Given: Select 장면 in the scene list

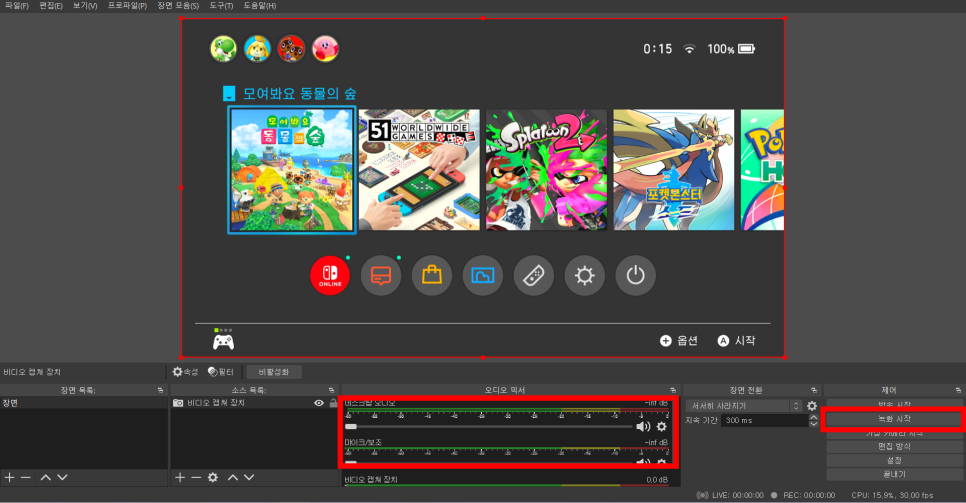Looking at the screenshot, I should 84,403.
